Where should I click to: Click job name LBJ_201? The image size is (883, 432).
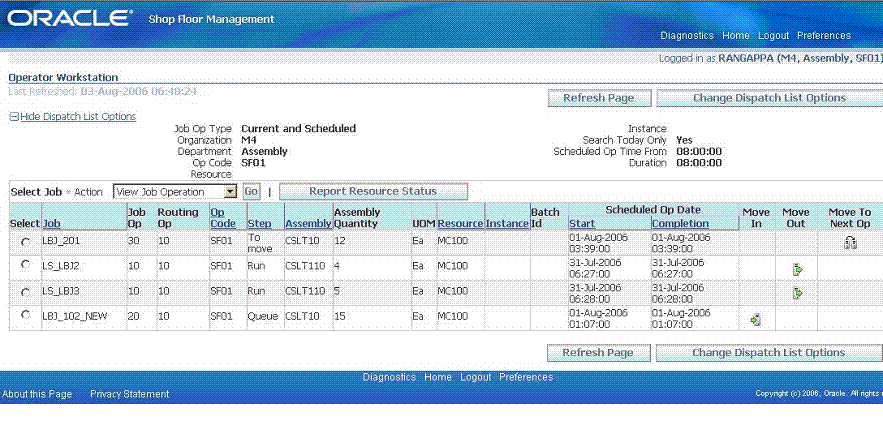click(x=63, y=242)
